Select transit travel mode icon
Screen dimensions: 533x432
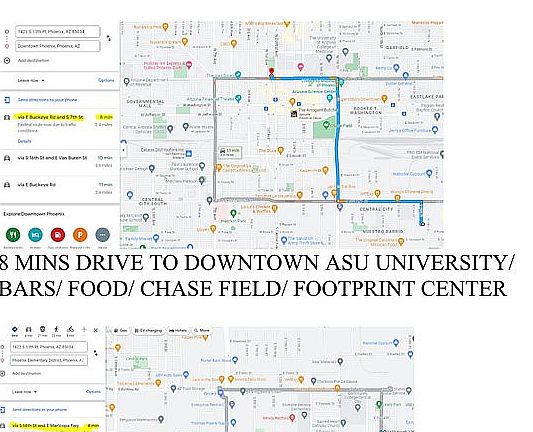(42, 329)
